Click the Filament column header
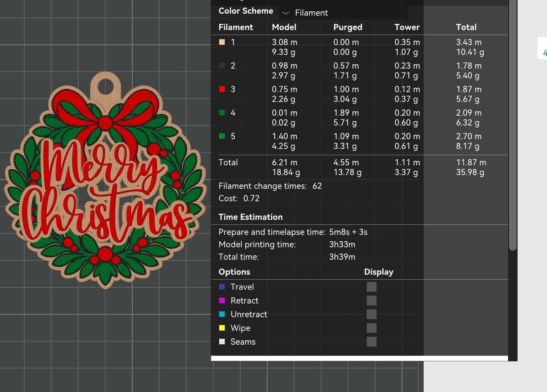Image resolution: width=547 pixels, height=392 pixels. pos(236,27)
